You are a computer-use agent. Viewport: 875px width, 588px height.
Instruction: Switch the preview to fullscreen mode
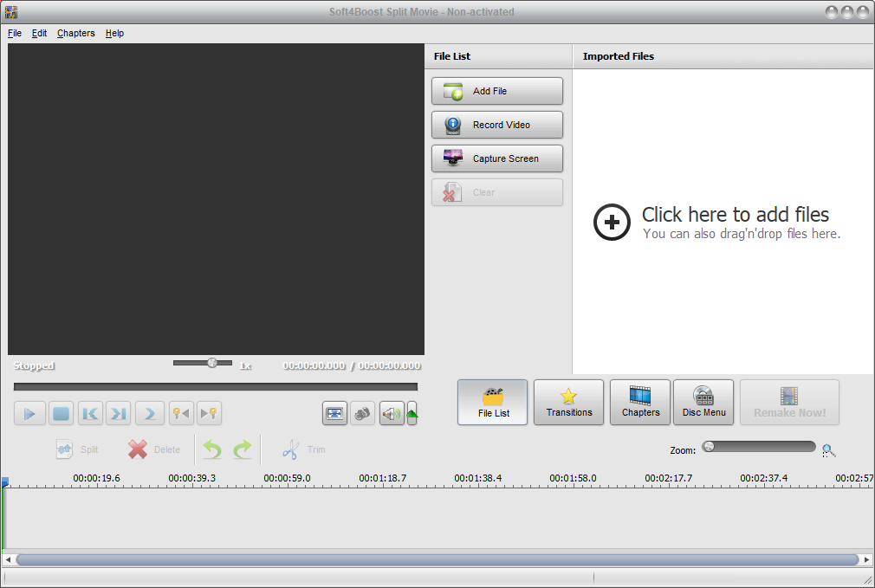tap(334, 413)
